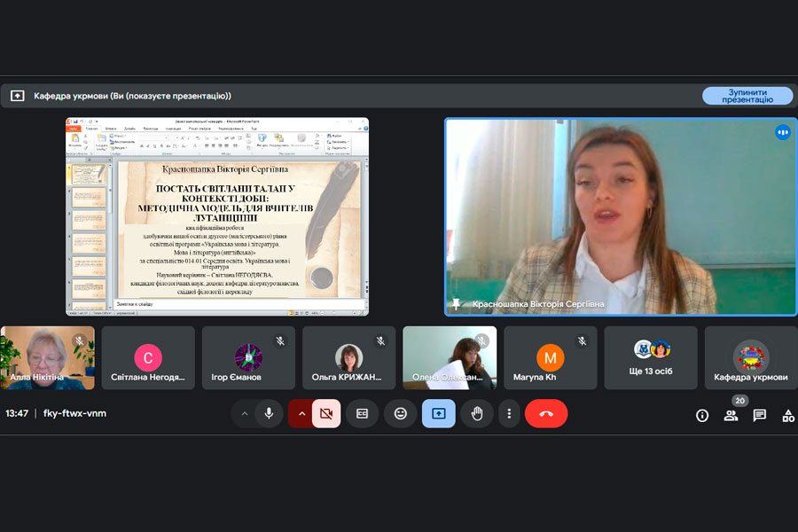
Task: Click the meeting code fky-ftwx-vnm
Action: point(74,413)
